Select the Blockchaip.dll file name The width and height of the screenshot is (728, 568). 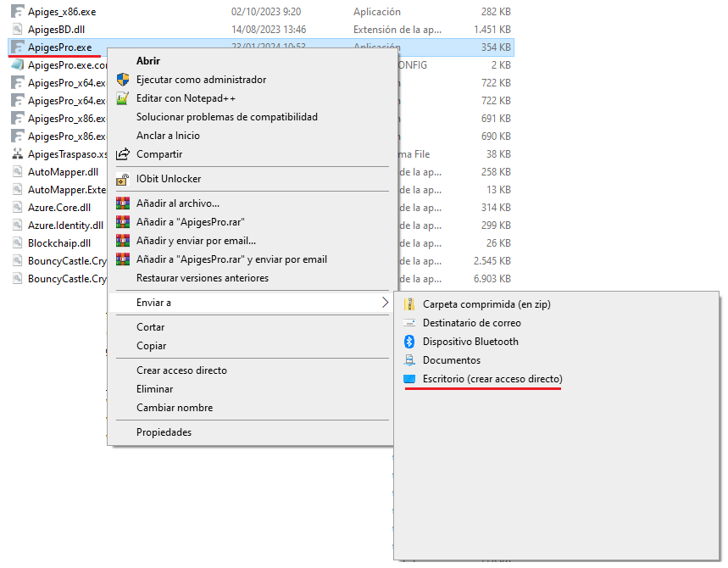[59, 243]
